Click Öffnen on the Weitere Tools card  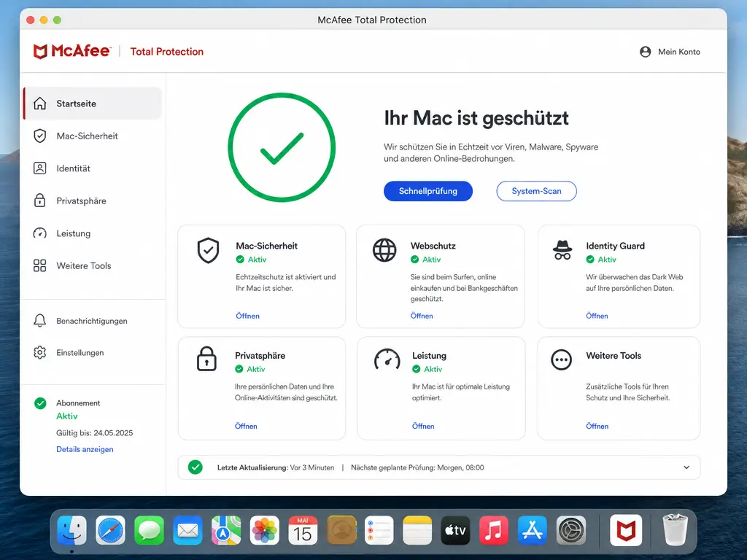[597, 426]
